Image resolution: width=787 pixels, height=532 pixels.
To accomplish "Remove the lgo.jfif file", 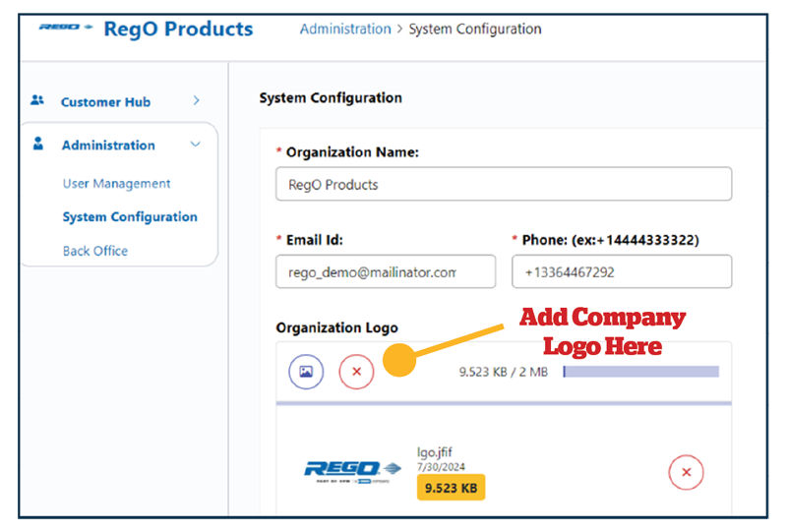I will coord(686,472).
